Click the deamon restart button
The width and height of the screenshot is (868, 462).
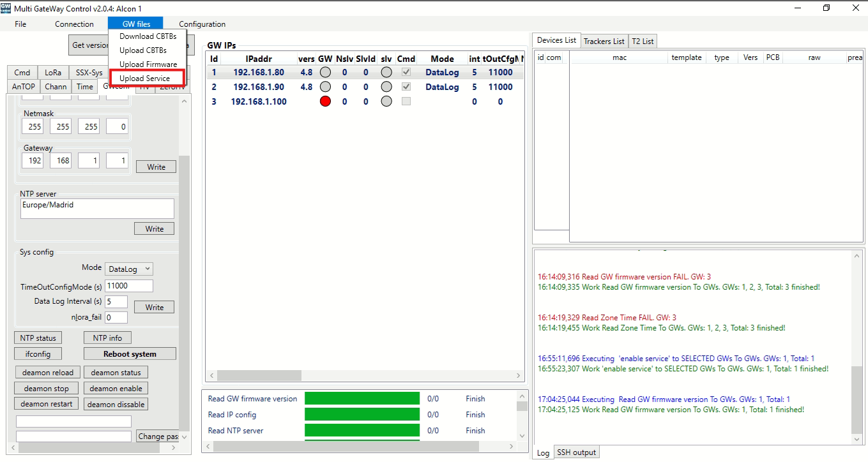(x=47, y=404)
